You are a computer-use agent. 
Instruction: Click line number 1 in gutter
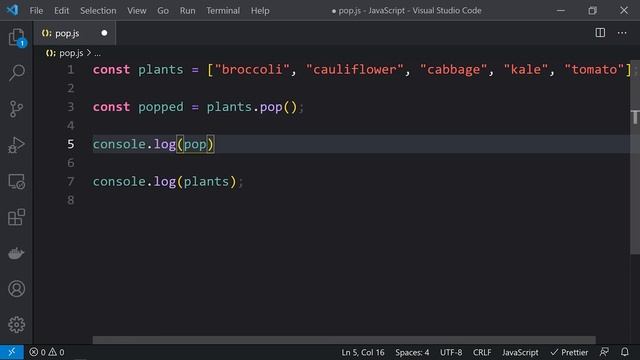click(x=71, y=69)
